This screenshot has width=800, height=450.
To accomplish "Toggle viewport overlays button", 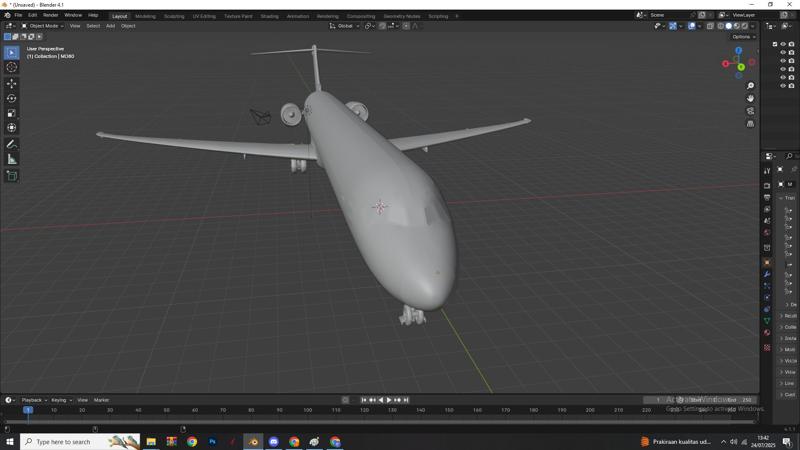I will (691, 26).
